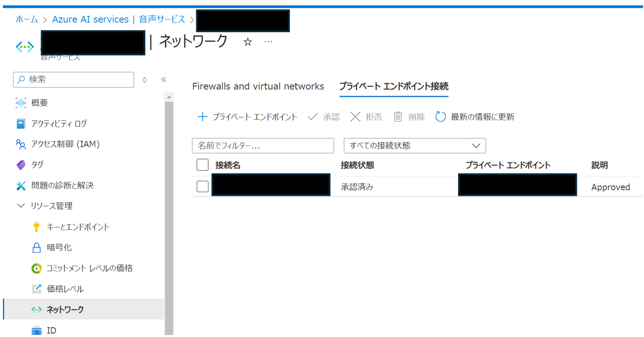Open アクセス制御 (IAM) in the sidebar
The height and width of the screenshot is (337, 644).
(65, 144)
